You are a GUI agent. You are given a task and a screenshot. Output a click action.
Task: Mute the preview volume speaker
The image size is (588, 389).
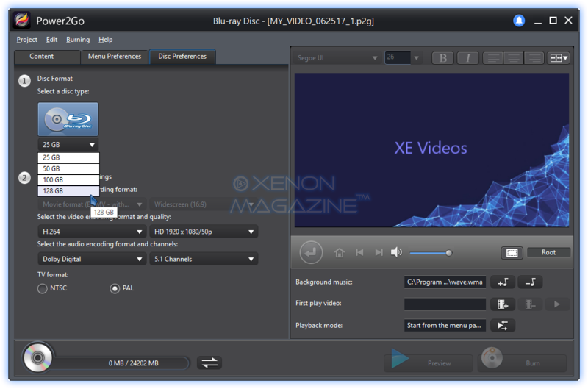tap(396, 252)
